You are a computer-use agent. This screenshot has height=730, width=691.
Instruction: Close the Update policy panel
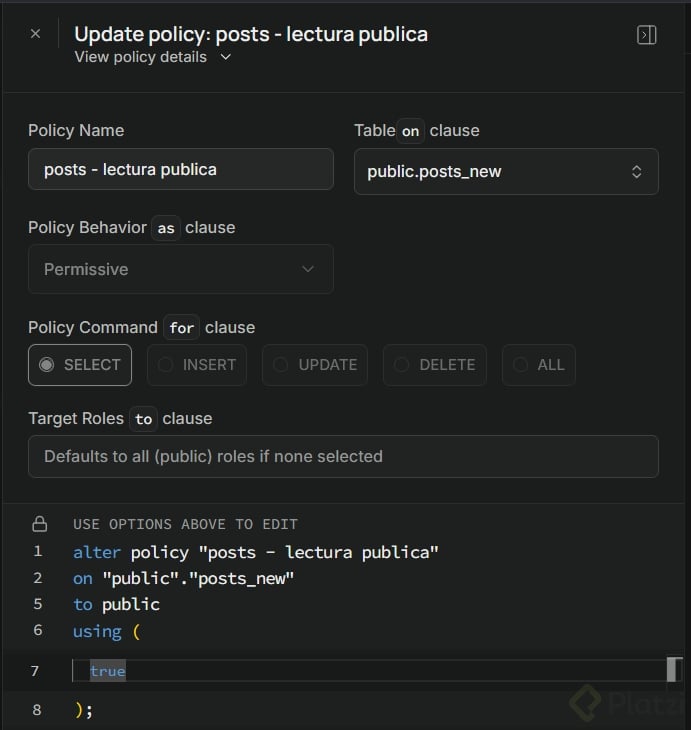point(35,34)
